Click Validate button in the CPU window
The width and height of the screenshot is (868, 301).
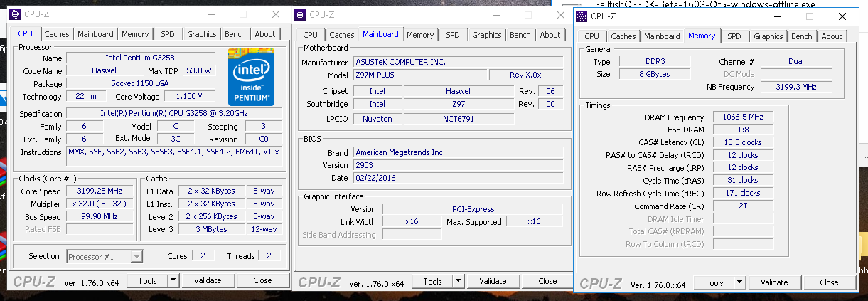208,281
